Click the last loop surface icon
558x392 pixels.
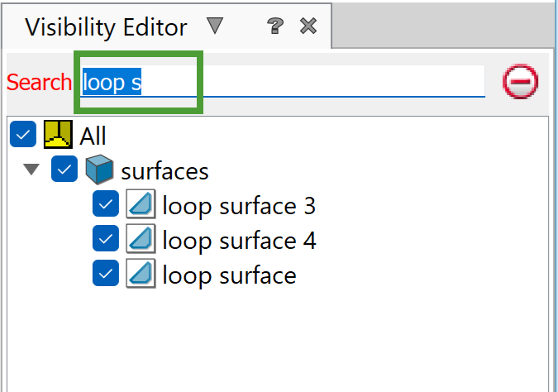(141, 274)
